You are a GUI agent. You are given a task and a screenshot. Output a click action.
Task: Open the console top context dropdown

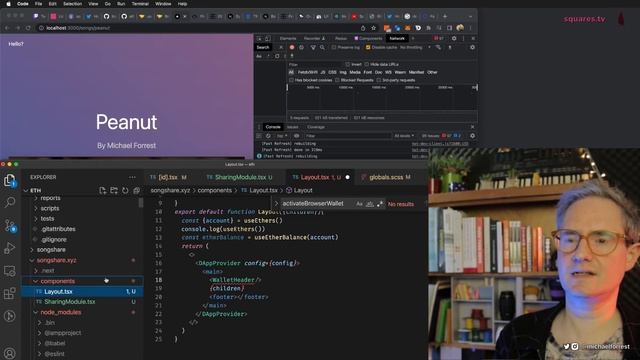coord(282,136)
